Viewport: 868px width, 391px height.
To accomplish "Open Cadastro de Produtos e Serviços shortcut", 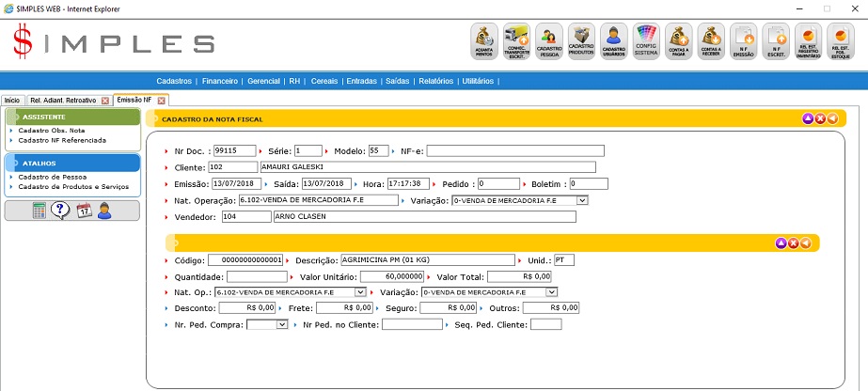I will pos(73,187).
